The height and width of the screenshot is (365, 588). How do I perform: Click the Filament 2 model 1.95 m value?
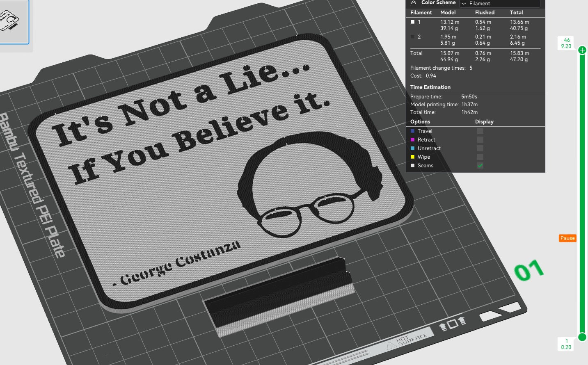coord(448,37)
